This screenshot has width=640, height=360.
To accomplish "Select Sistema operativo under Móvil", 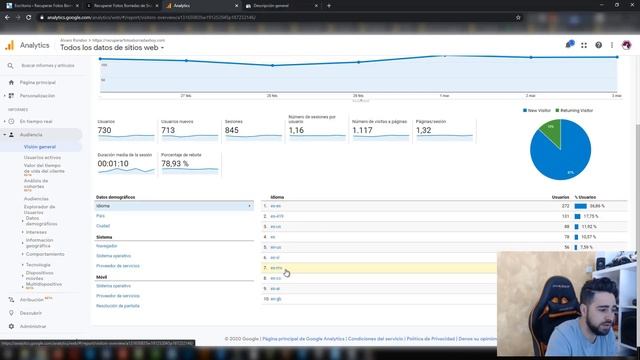I will tap(113, 286).
